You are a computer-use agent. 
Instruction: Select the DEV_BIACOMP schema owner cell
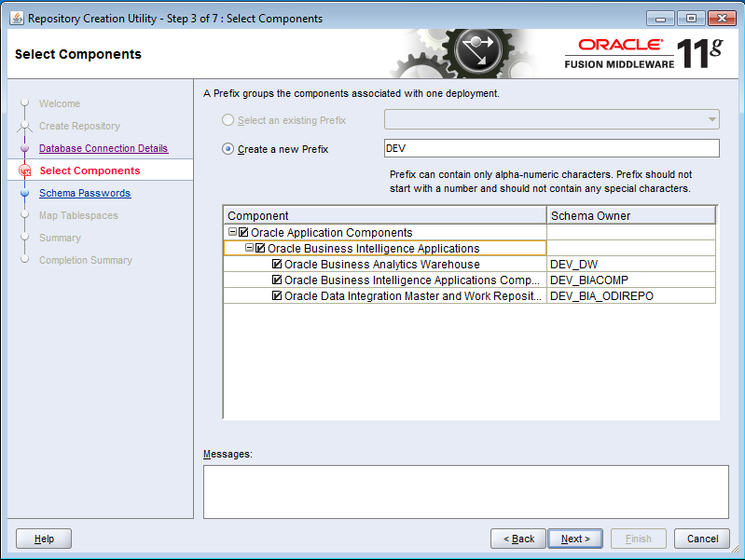coord(631,280)
